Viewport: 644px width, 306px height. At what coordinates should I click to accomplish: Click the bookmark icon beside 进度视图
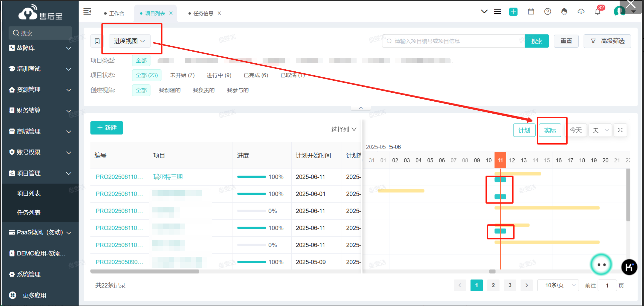pyautogui.click(x=97, y=41)
